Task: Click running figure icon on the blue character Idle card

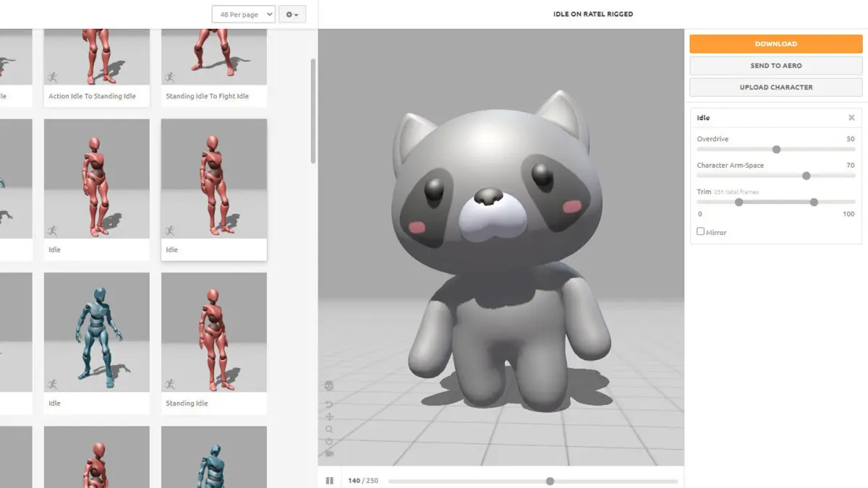Action: tap(52, 384)
